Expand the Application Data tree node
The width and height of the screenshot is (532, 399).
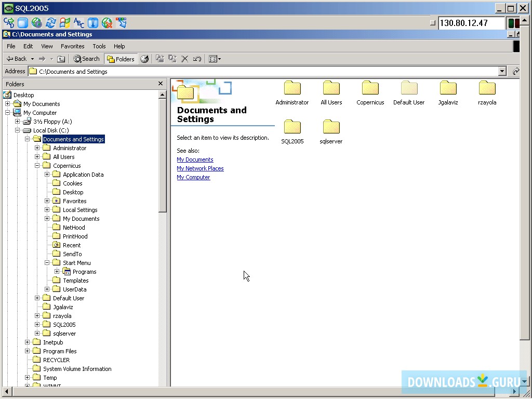click(47, 175)
